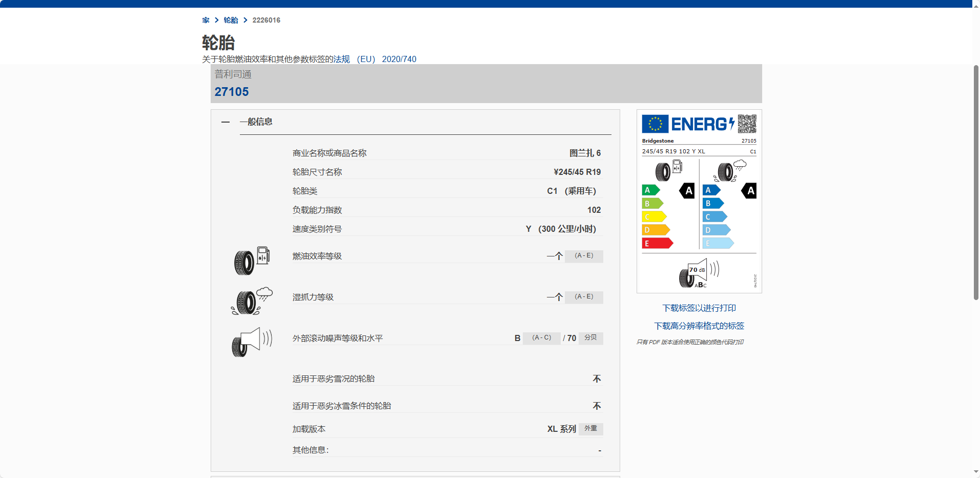The image size is (980, 478).
Task: Click the red E fuel class arrow
Action: click(x=657, y=244)
